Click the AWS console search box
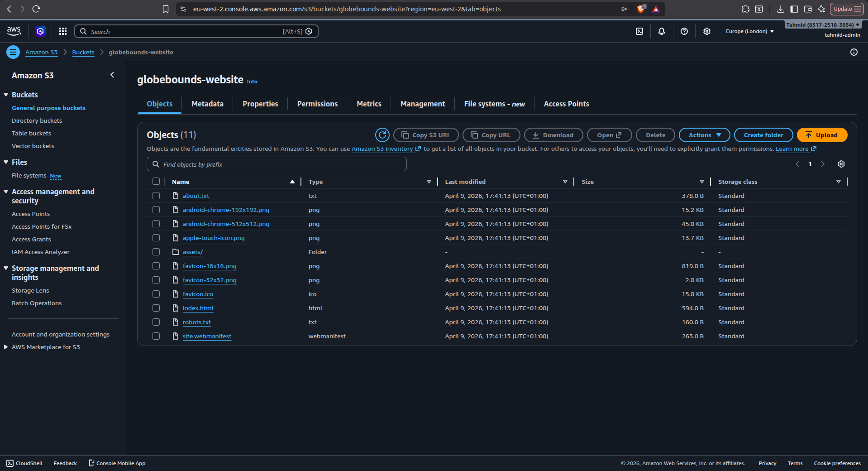This screenshot has height=471, width=868. click(196, 31)
